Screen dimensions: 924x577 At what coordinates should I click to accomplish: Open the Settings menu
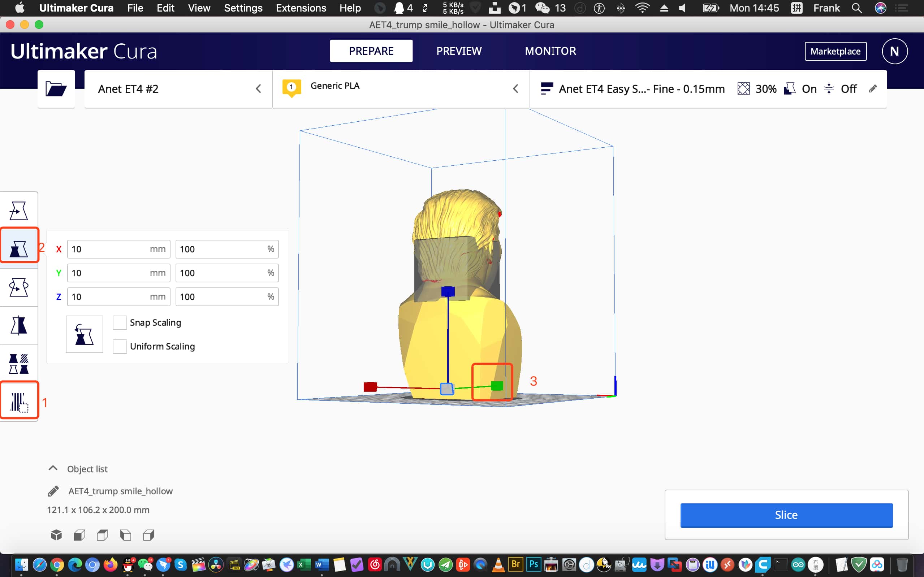point(243,8)
